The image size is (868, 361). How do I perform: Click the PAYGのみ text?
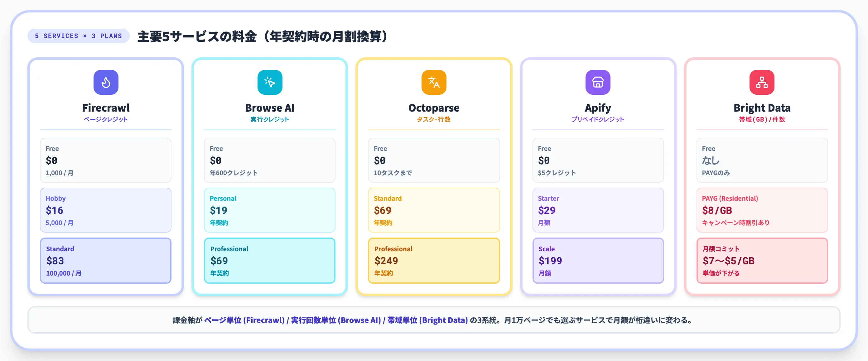(716, 173)
